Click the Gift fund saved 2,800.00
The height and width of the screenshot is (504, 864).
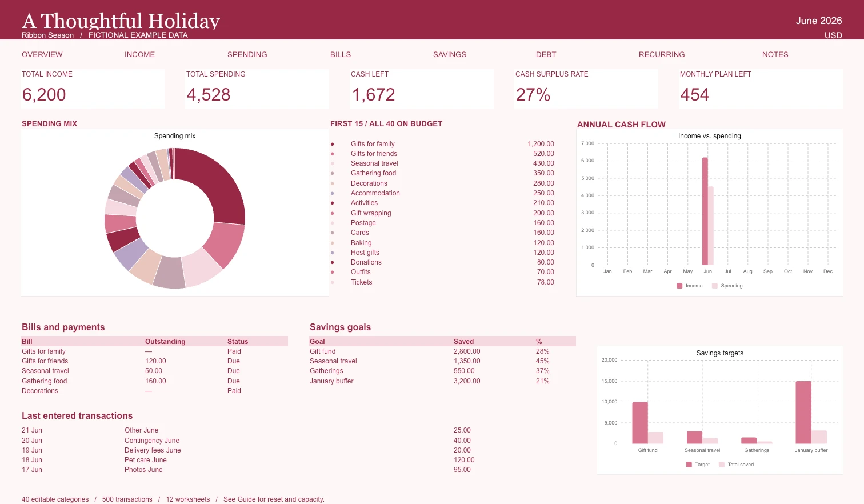(467, 351)
